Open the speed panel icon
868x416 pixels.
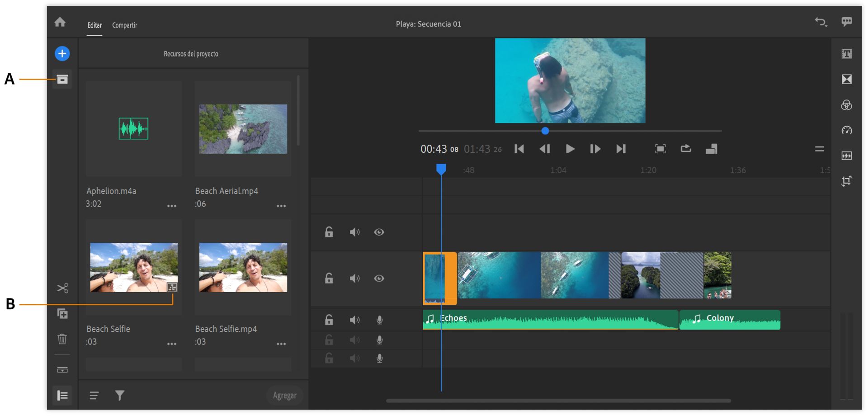click(846, 131)
